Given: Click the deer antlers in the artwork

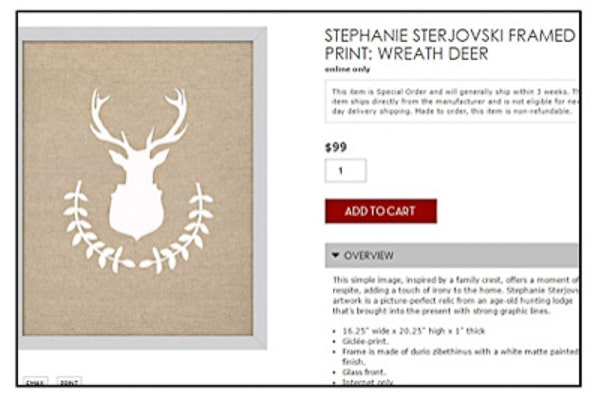Looking at the screenshot, I should [139, 119].
